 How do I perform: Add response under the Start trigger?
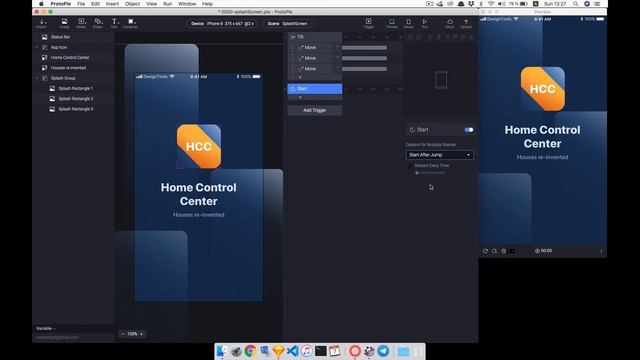[x=300, y=97]
